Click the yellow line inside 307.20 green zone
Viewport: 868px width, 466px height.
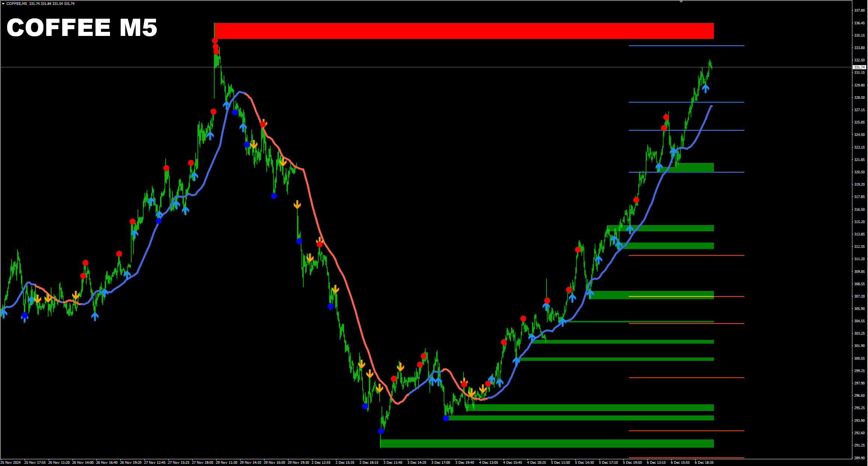pyautogui.click(x=670, y=296)
